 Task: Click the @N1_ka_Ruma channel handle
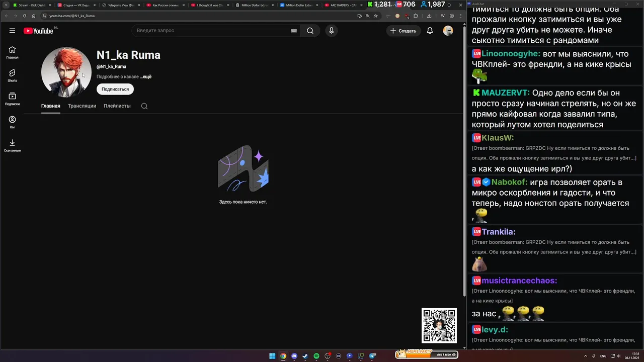click(x=111, y=67)
